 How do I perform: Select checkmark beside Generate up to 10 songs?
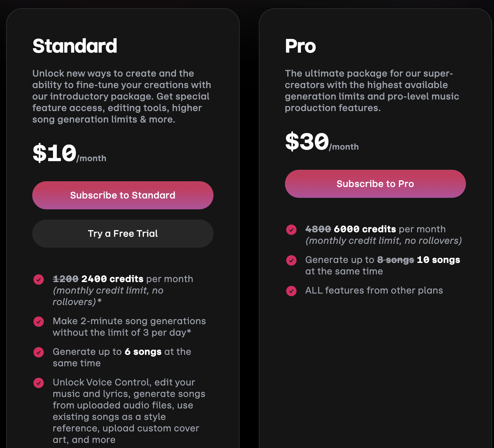291,260
